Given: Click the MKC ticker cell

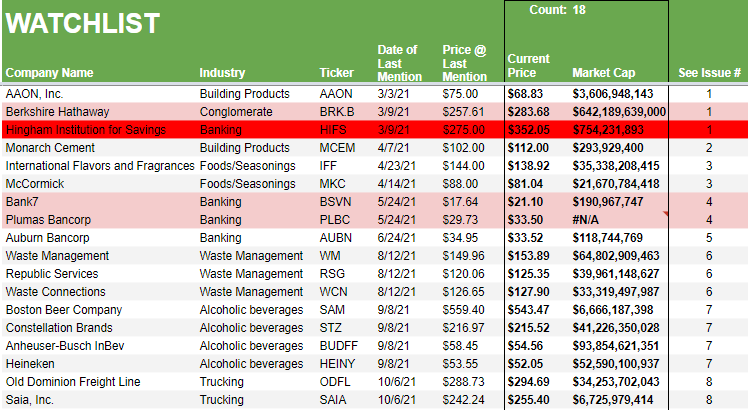Looking at the screenshot, I should pyautogui.click(x=332, y=184).
